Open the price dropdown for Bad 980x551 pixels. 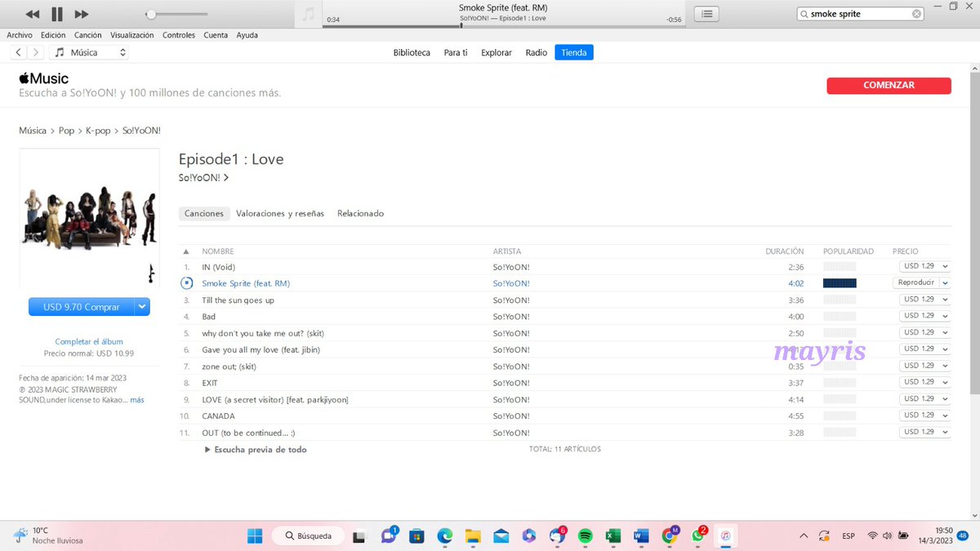(x=945, y=316)
